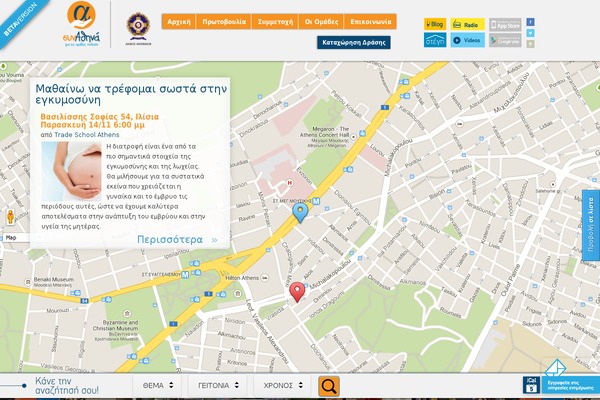600x400 pixels.
Task: Click the hospital H marker on map
Action: point(290,183)
